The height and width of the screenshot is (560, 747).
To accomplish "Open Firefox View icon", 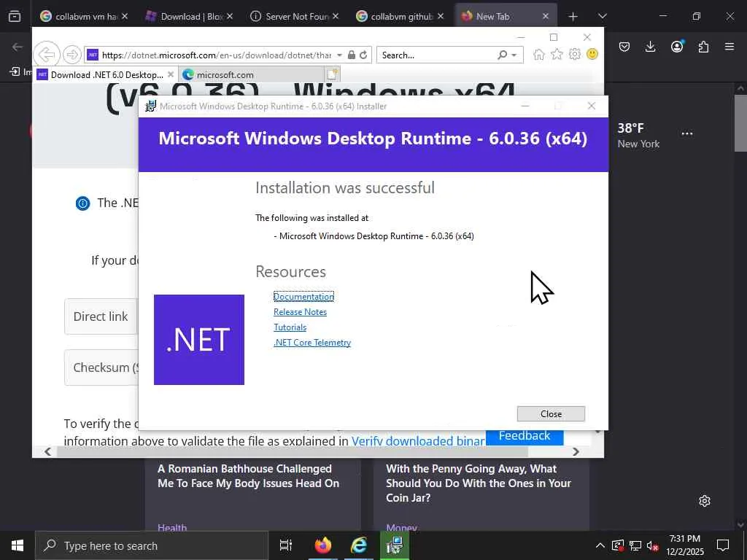I will click(x=15, y=16).
